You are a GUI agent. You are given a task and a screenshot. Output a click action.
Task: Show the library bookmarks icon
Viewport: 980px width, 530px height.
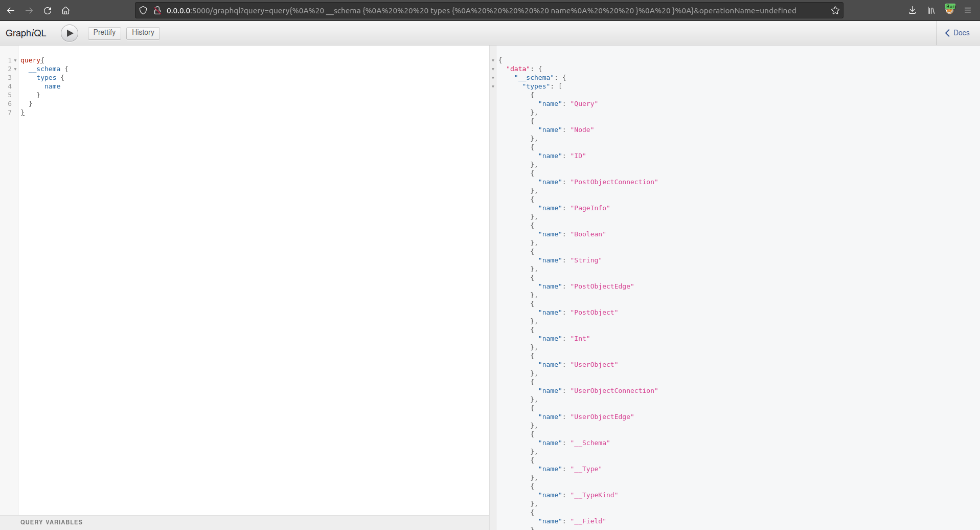click(x=931, y=10)
